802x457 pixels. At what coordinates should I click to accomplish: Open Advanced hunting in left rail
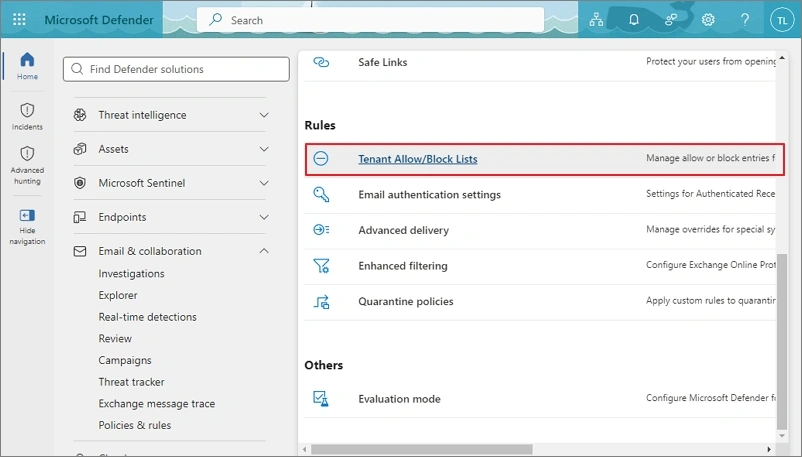[x=27, y=165]
